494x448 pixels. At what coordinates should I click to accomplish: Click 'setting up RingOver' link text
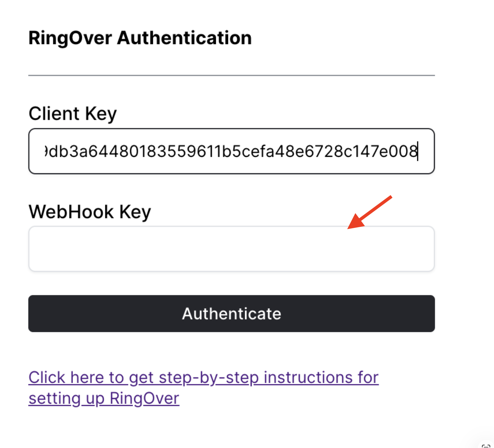click(104, 399)
